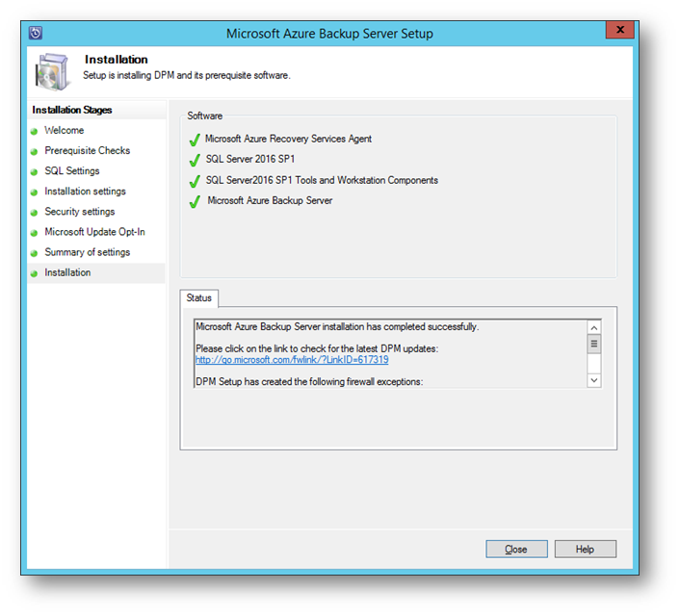The width and height of the screenshot is (680, 616).
Task: Click the 'Software' group label
Action: tap(205, 115)
